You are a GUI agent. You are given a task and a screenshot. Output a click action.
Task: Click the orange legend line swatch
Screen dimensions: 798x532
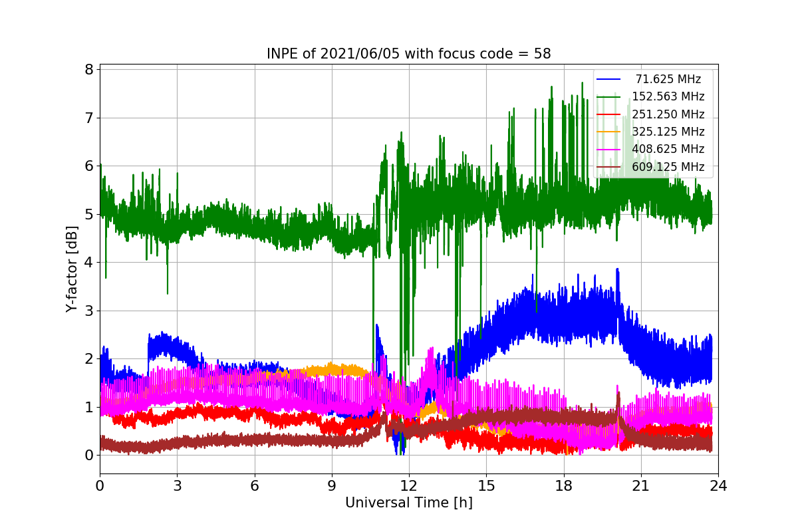point(609,132)
